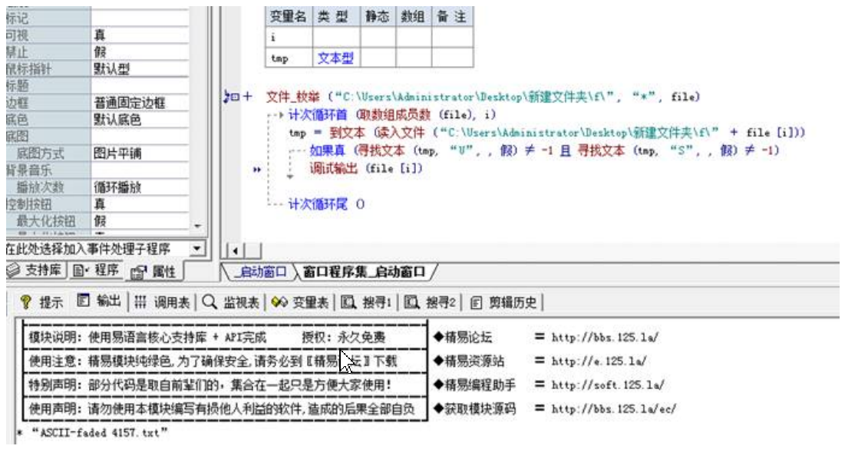The image size is (868, 459).
Task: Click the breakpoint arrow marker beside 调试输出
Action: (256, 170)
